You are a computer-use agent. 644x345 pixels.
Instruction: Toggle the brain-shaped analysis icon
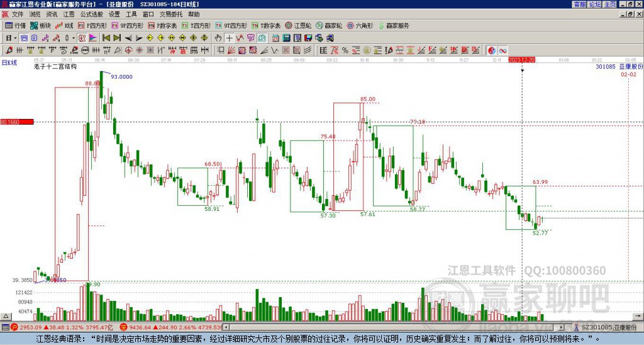[x=262, y=38]
